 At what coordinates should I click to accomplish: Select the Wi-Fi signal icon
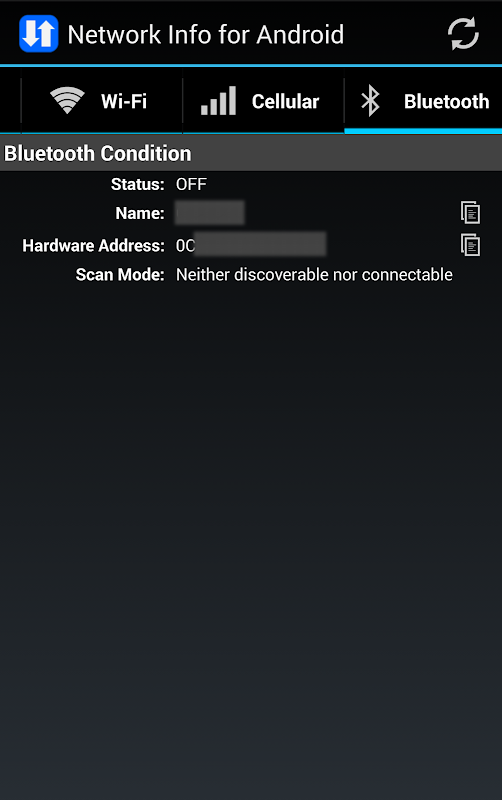[67, 100]
